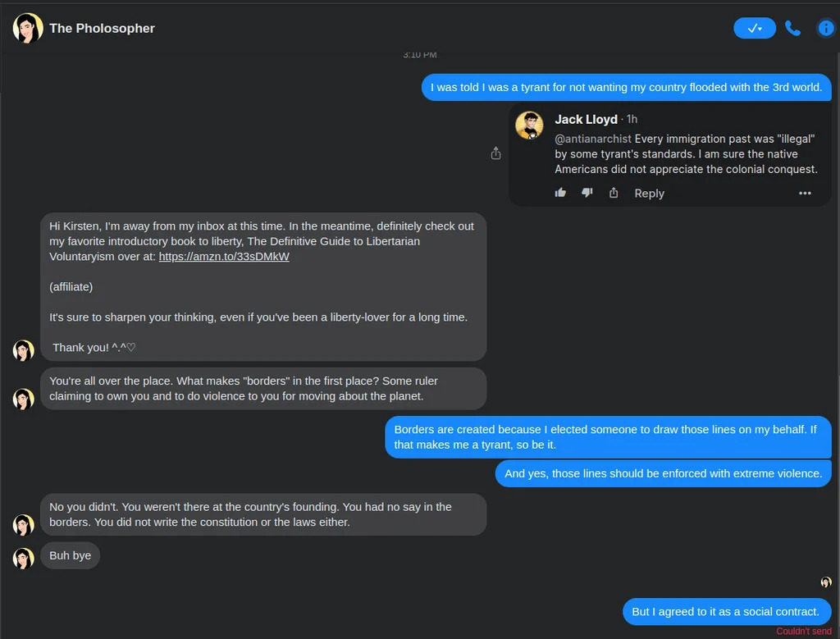This screenshot has height=639, width=840.
Task: Open the amzn.to/33sDMkW affiliate link
Action: [224, 256]
